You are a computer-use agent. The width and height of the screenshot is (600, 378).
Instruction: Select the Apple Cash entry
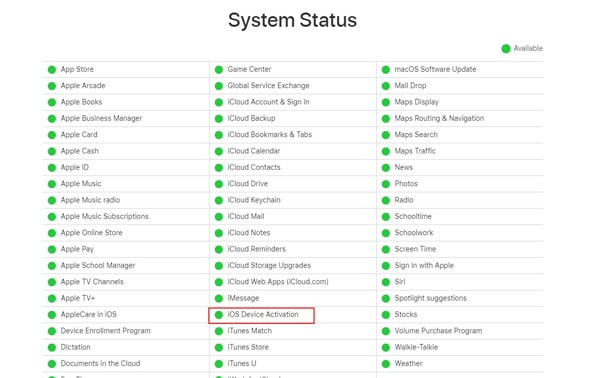[x=79, y=151]
